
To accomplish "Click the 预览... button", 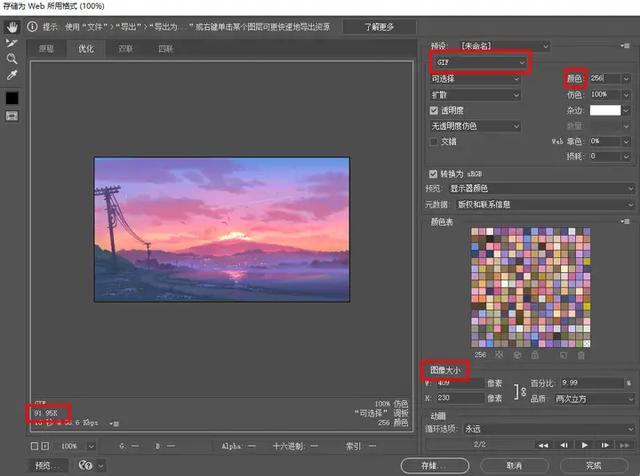I will tap(48, 465).
